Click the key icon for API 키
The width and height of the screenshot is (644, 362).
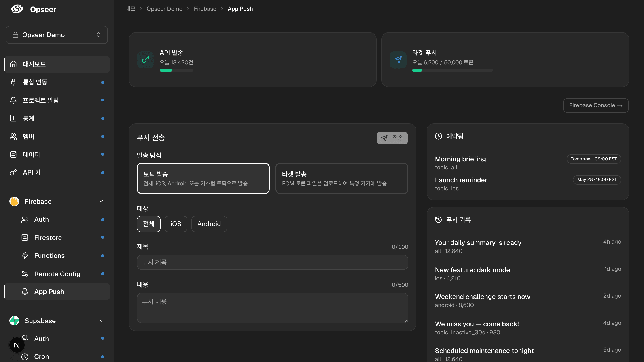13,172
